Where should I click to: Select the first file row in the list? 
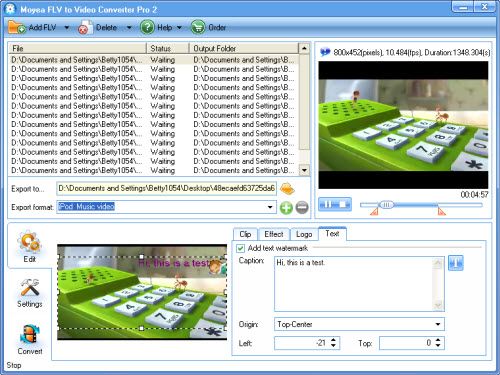[153, 60]
